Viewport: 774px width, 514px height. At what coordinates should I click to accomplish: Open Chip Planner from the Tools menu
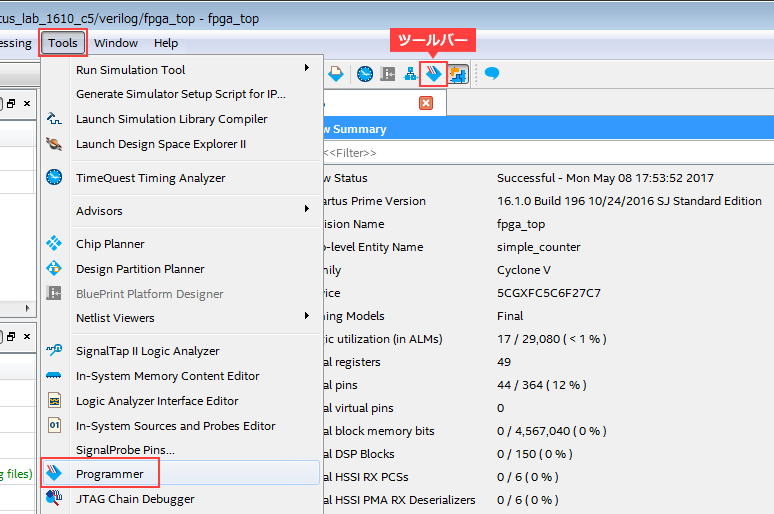[110, 244]
